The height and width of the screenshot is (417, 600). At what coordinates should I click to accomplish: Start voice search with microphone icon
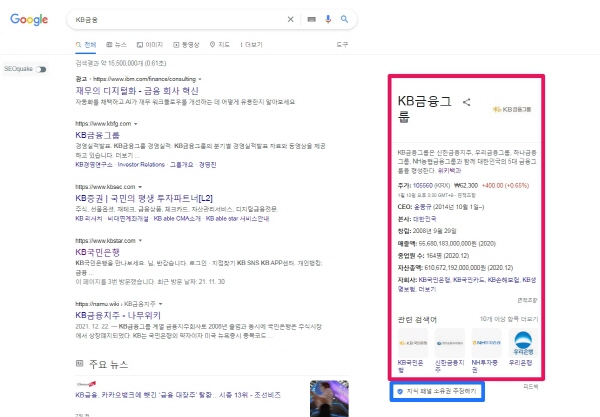tap(328, 19)
